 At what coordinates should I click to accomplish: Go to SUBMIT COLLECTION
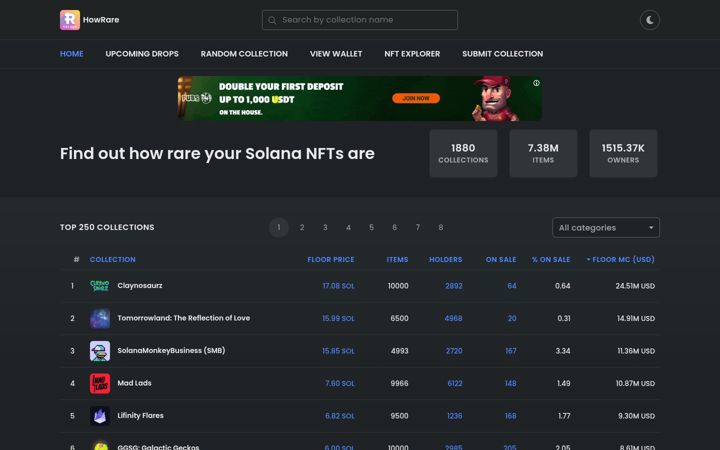[x=502, y=54]
